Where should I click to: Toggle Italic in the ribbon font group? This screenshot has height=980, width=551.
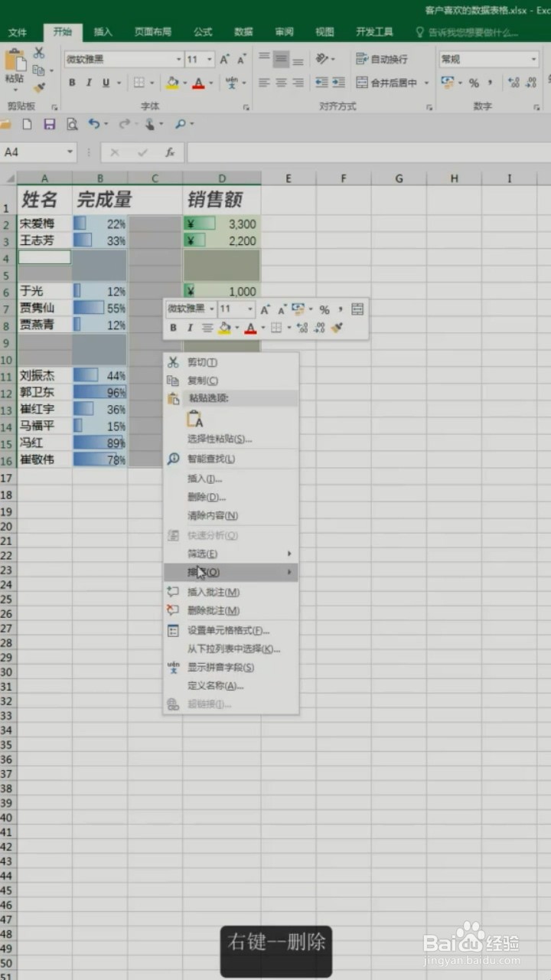coord(89,83)
